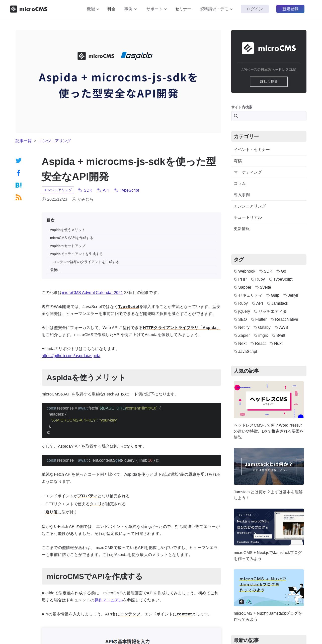Open the Jekyll tag
322x644 pixels.
tap(291, 295)
